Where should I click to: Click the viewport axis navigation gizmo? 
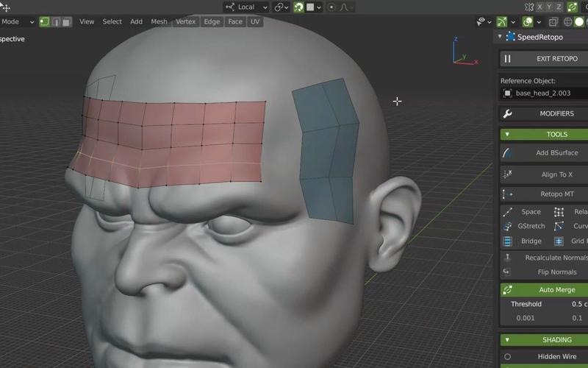(465, 52)
